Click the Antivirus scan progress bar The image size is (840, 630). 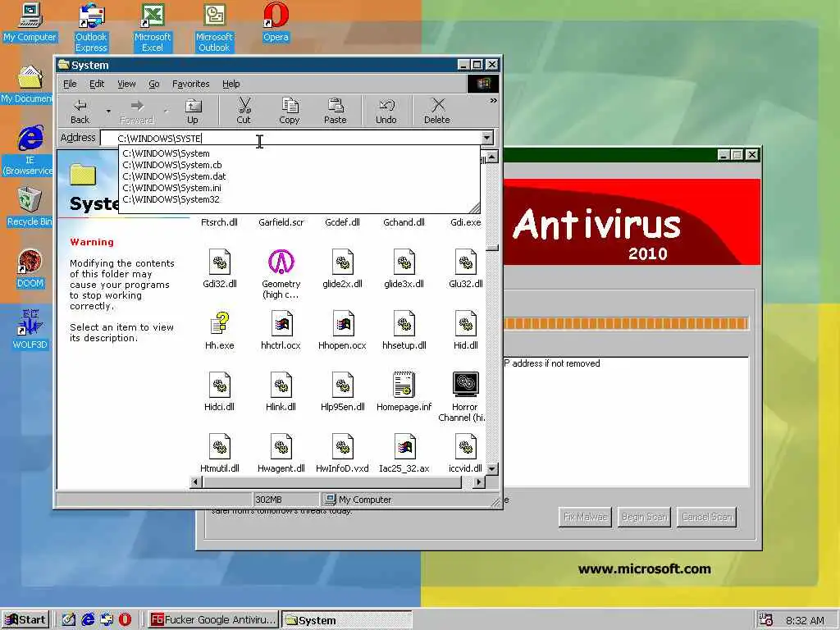pyautogui.click(x=626, y=323)
